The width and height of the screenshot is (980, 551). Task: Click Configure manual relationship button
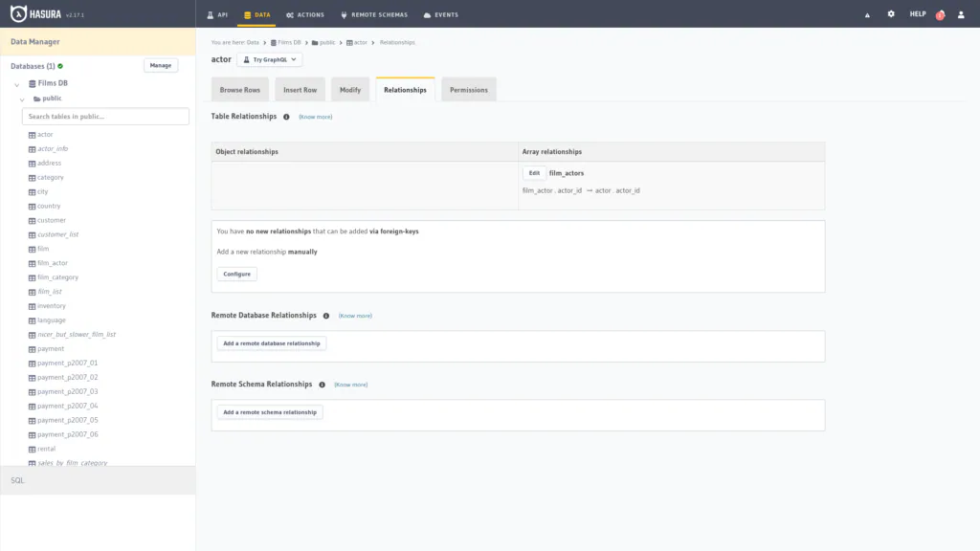pos(237,274)
